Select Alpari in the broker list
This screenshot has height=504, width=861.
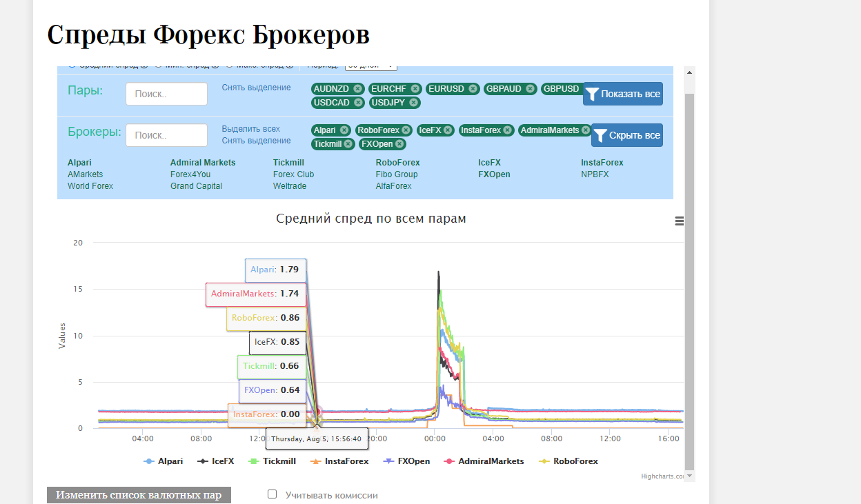click(x=79, y=163)
